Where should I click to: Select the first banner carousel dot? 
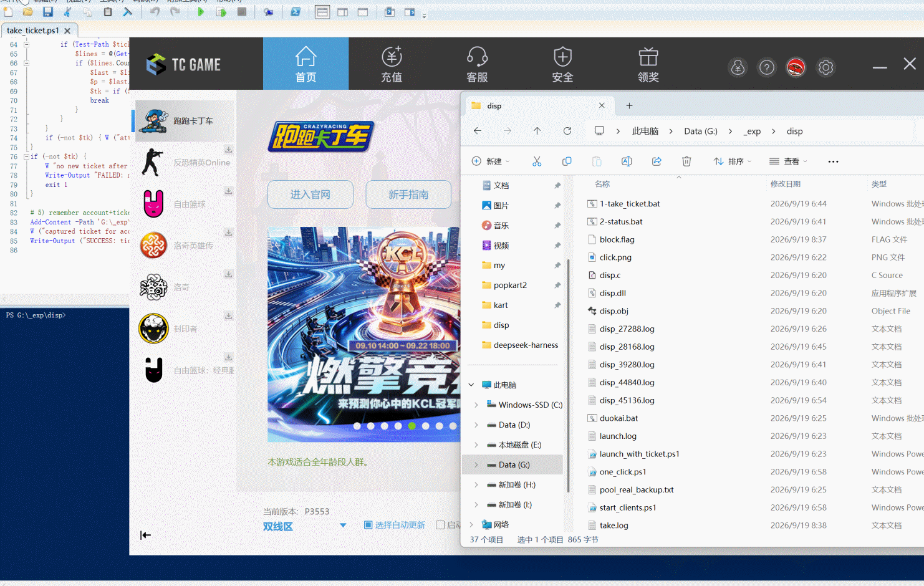[357, 426]
